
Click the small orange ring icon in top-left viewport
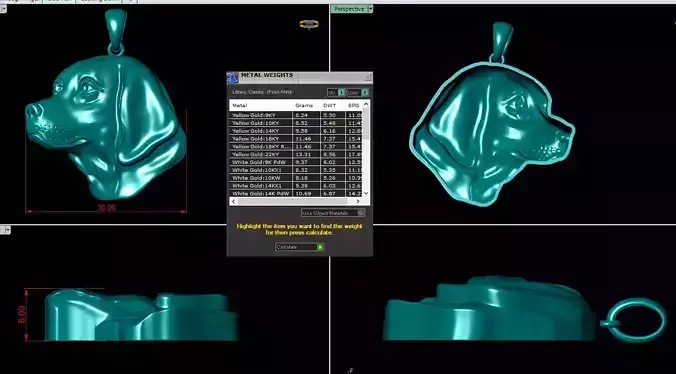[x=309, y=25]
